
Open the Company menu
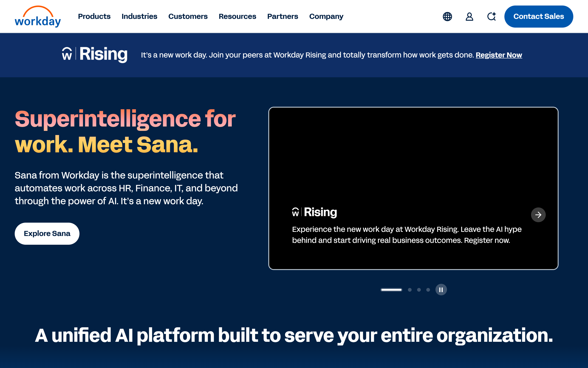coord(326,16)
